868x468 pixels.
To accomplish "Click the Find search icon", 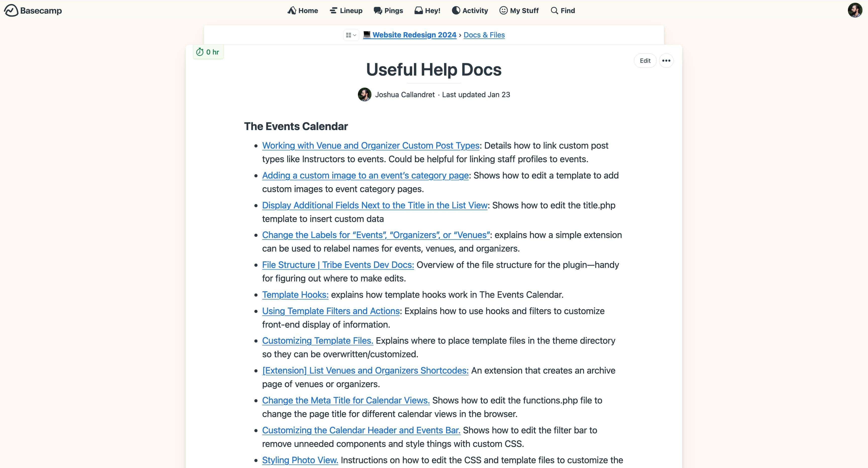I will coord(554,11).
